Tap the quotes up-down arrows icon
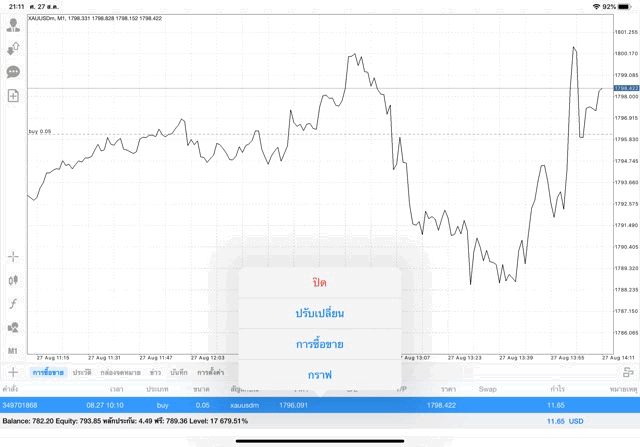Viewport: 640px width, 447px height. click(13, 48)
